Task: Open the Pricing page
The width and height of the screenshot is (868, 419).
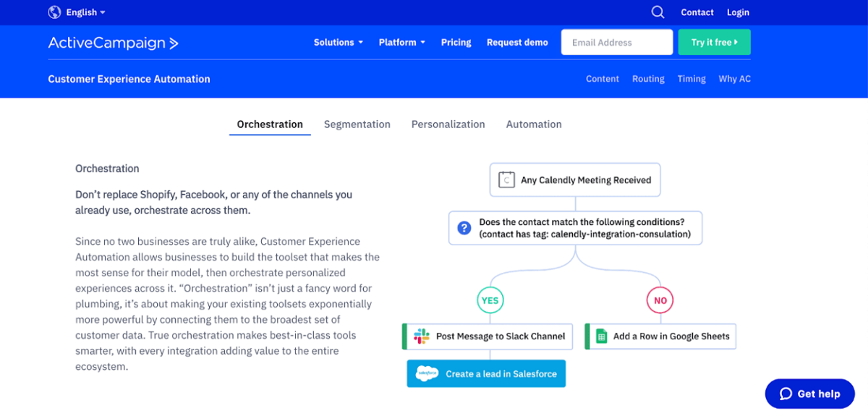Action: coord(456,42)
